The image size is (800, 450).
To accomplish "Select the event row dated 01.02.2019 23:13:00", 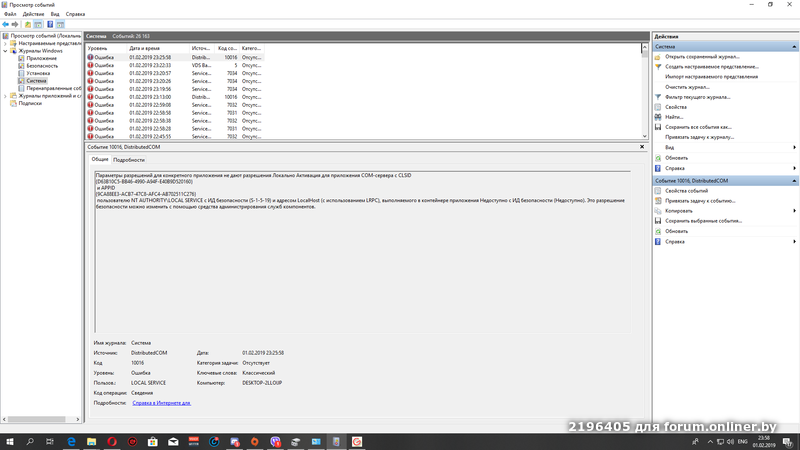I will (174, 97).
